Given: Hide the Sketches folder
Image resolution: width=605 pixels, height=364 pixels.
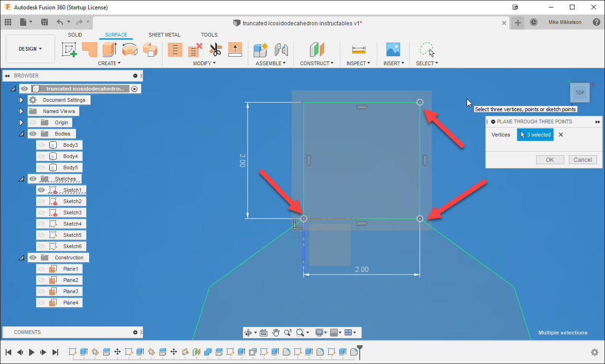Looking at the screenshot, I should 32,179.
